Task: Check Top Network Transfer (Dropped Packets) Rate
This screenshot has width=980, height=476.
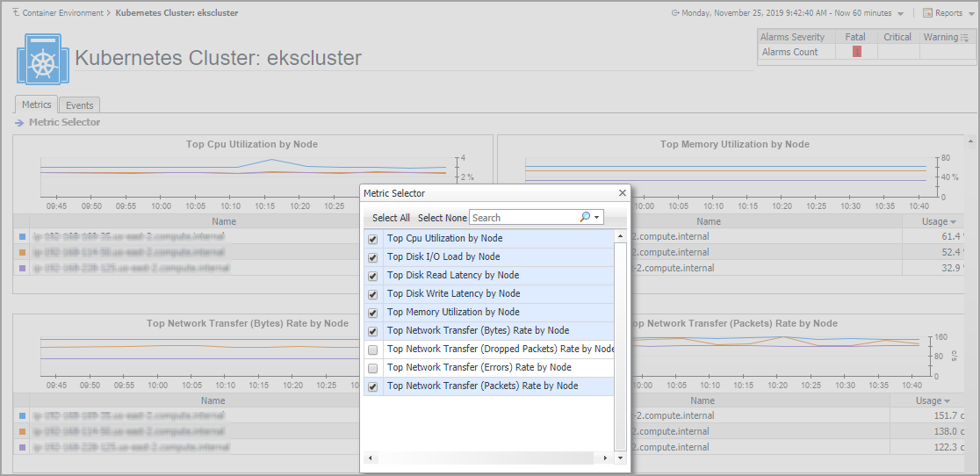Action: (x=373, y=350)
